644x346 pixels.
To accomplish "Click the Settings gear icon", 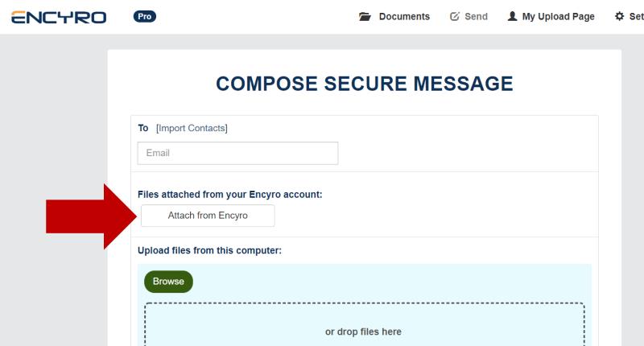I will point(619,16).
